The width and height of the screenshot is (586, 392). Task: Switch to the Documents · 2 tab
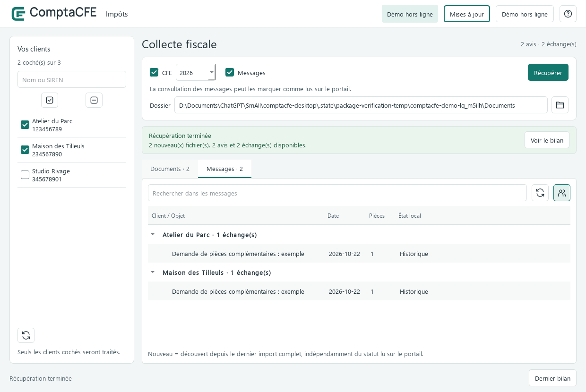170,169
